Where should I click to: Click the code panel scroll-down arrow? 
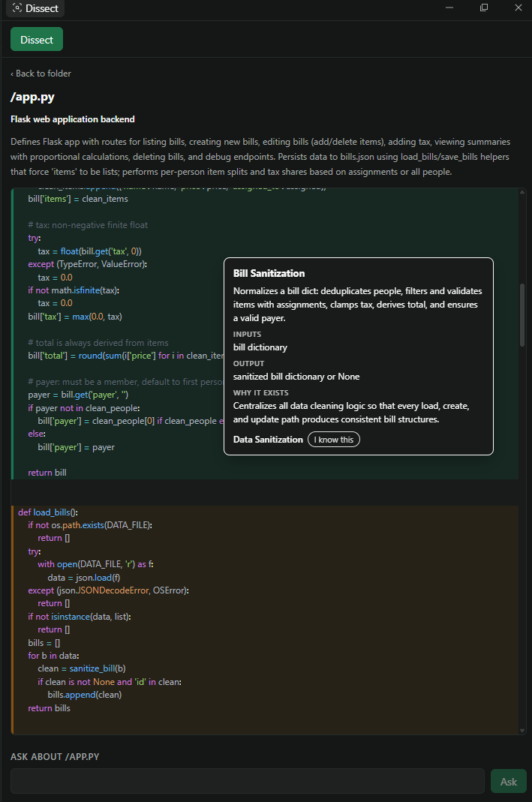(521, 731)
